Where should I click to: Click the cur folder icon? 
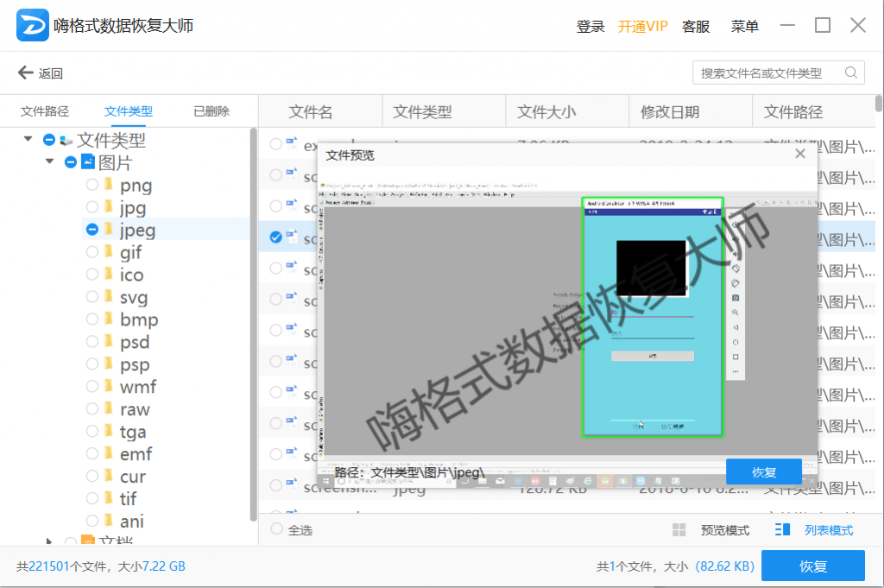(x=109, y=476)
